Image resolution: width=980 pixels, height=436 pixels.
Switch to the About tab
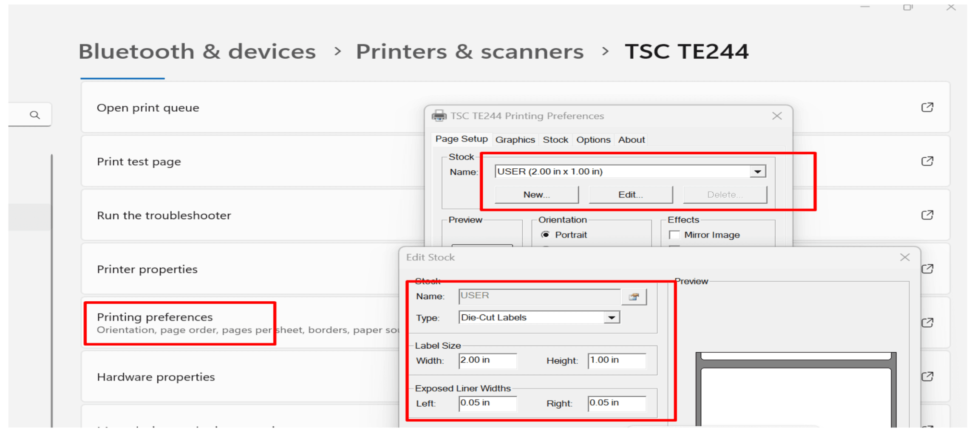click(x=632, y=139)
